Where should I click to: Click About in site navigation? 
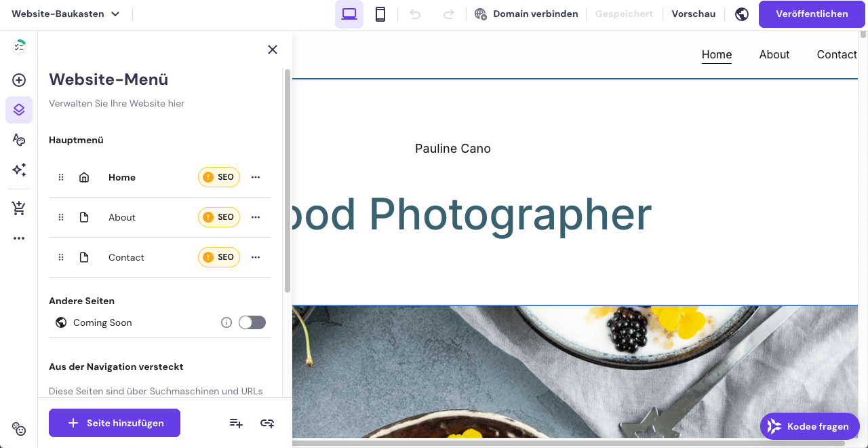pos(774,54)
